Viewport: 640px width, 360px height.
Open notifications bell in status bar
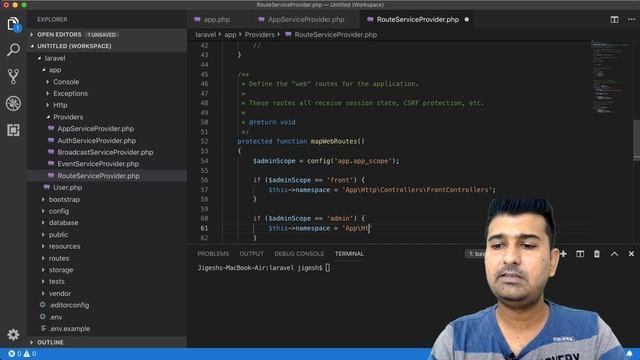(629, 353)
